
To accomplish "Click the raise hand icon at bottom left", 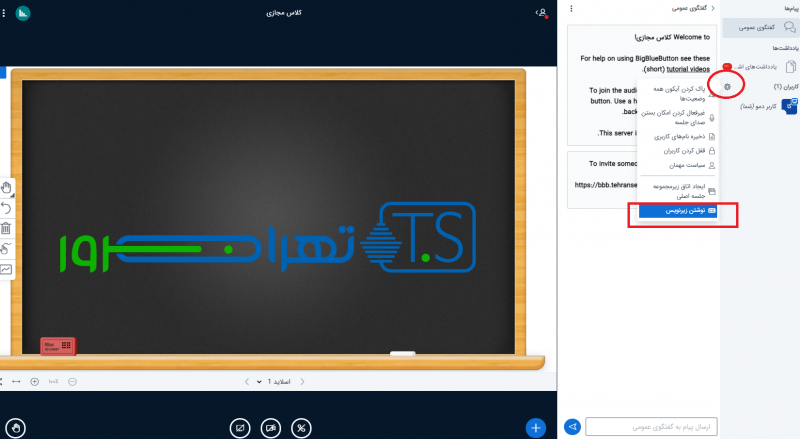I will pos(17,427).
